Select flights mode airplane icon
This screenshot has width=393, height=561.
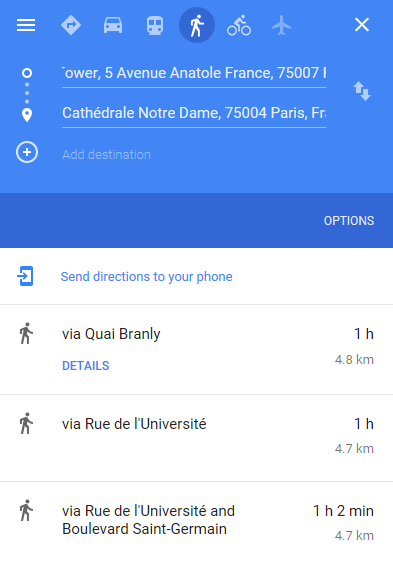pyautogui.click(x=281, y=25)
